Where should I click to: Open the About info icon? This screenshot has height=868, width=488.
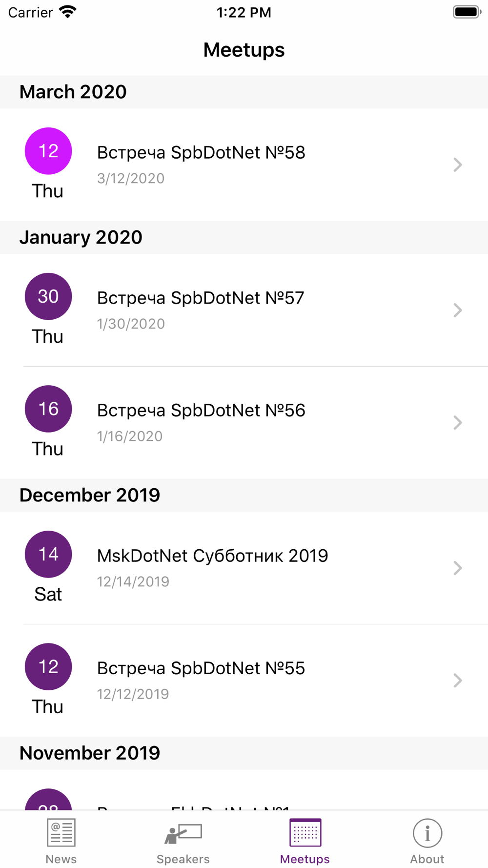pos(427,833)
